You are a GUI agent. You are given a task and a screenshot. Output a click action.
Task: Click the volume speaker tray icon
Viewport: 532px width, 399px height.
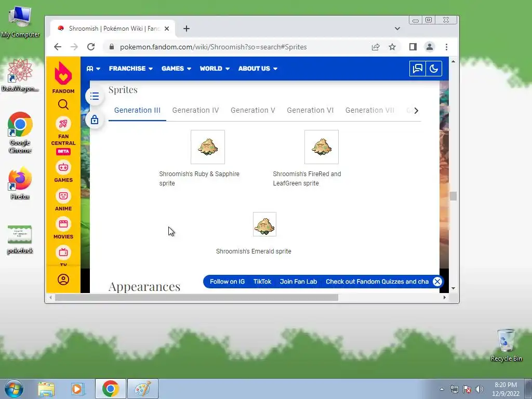point(480,389)
